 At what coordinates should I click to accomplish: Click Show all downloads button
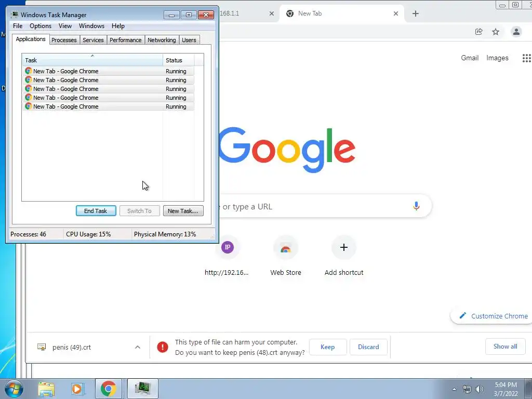tap(505, 347)
